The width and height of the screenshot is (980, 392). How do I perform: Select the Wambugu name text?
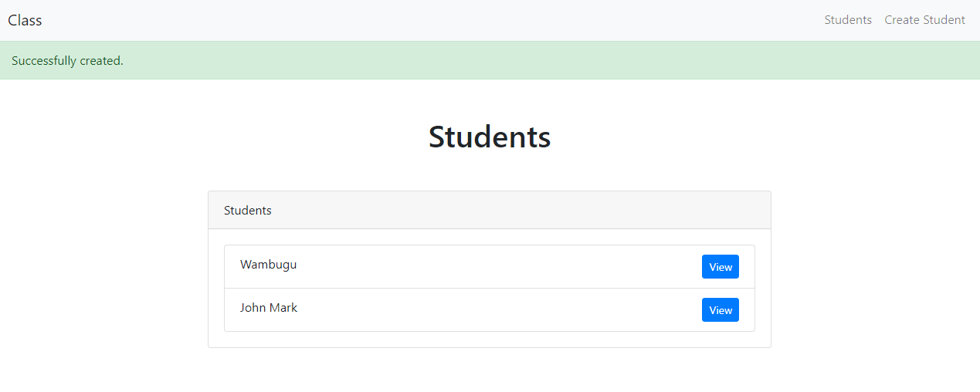point(268,265)
